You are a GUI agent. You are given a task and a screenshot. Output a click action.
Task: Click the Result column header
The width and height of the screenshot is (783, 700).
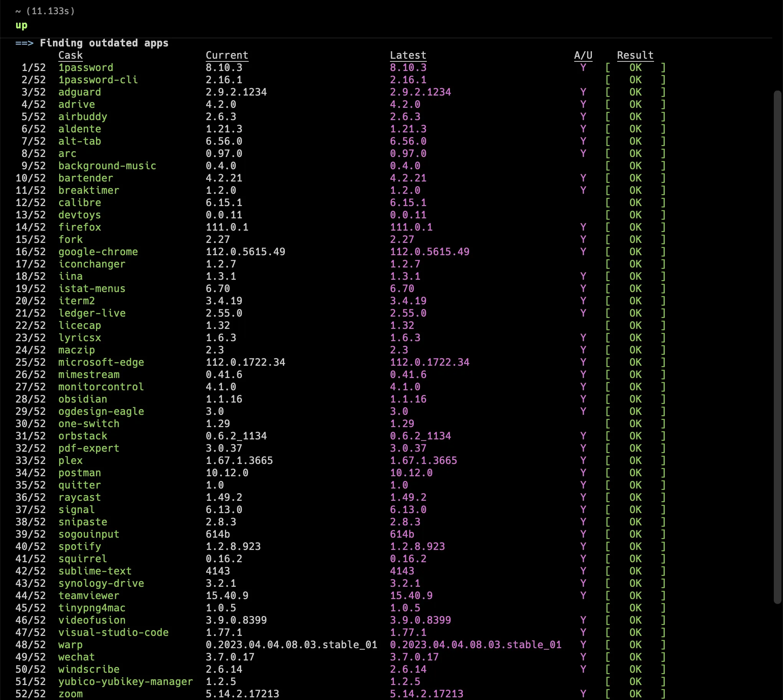(x=635, y=55)
